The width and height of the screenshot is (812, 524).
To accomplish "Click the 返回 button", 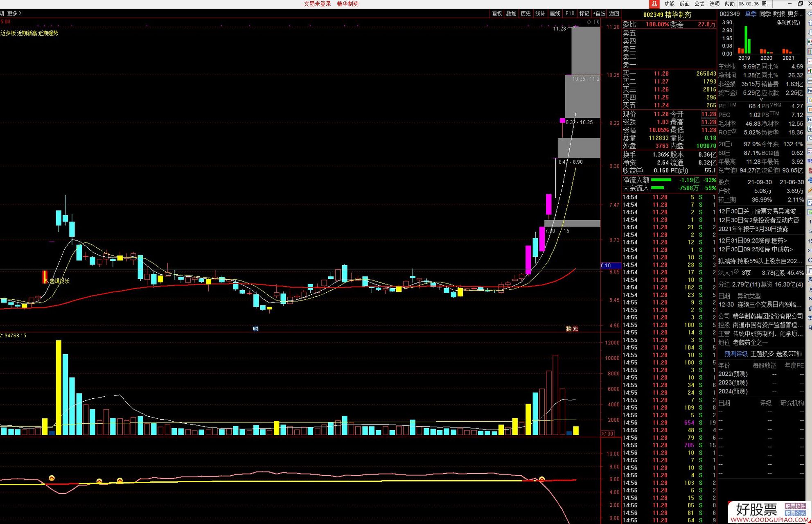I will pos(614,14).
